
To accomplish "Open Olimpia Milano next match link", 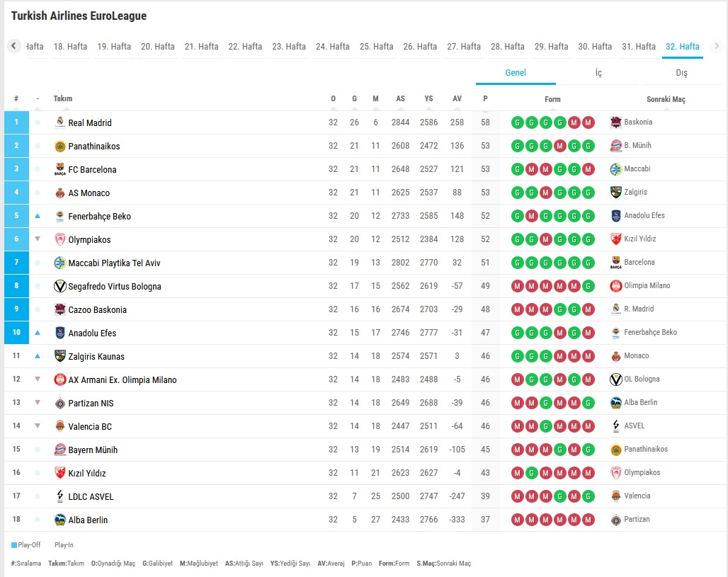I will pos(647,285).
